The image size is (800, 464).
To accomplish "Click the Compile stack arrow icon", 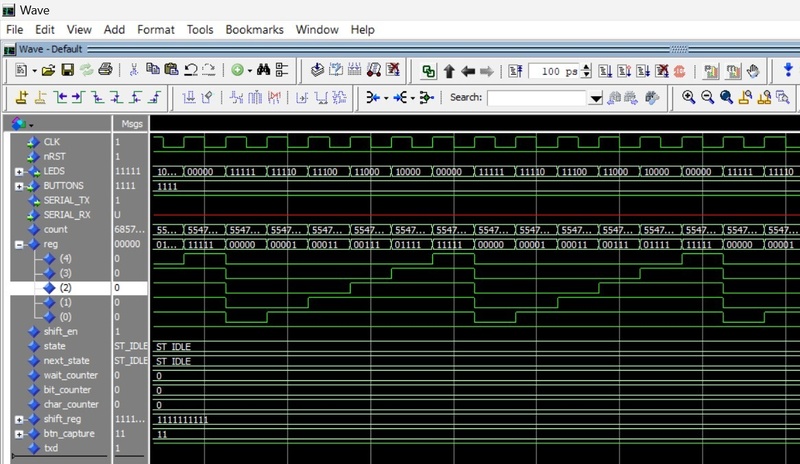I will [317, 70].
